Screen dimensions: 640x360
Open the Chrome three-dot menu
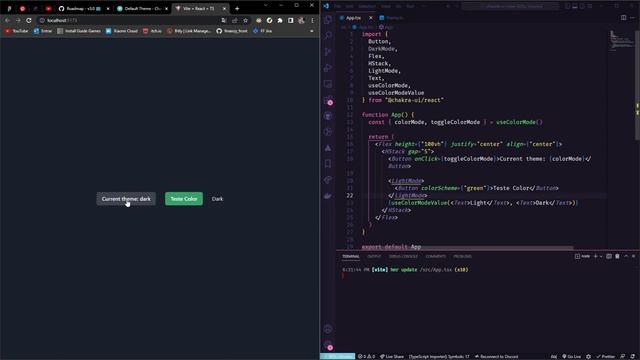point(312,20)
